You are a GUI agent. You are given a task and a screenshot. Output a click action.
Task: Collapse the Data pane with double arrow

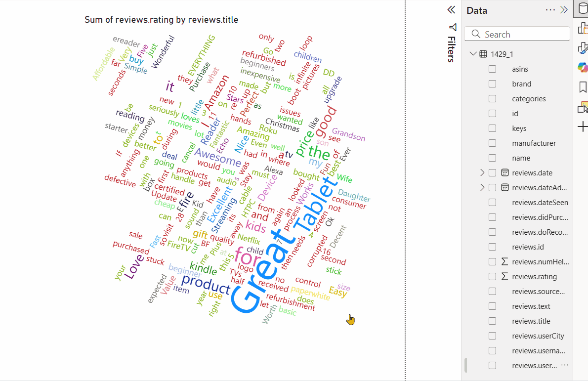click(564, 10)
